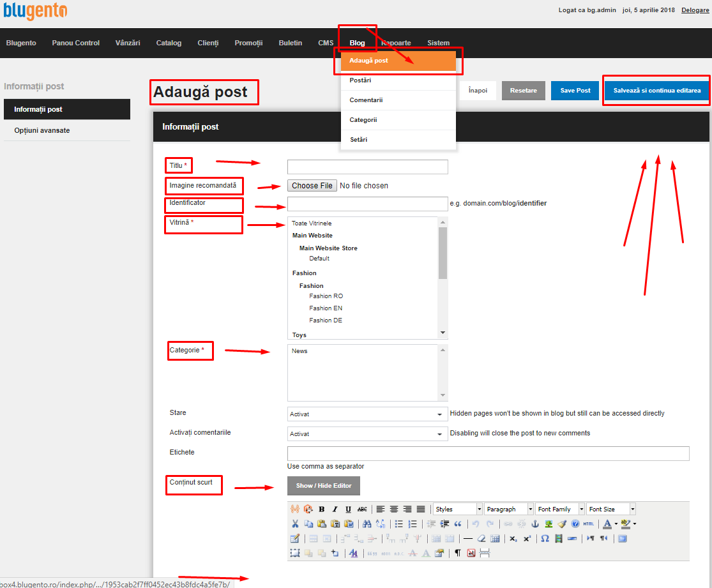
Task: Open the Font Family dropdown
Action: click(x=560, y=509)
